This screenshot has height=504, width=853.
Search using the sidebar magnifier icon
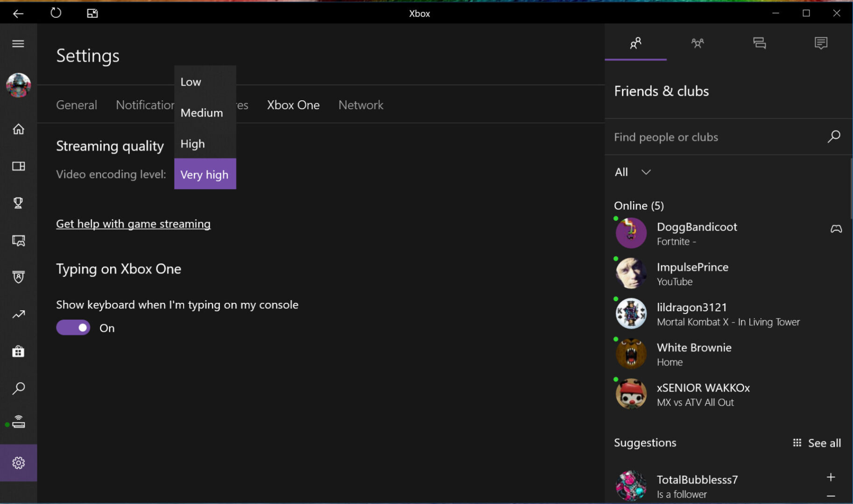coord(18,388)
